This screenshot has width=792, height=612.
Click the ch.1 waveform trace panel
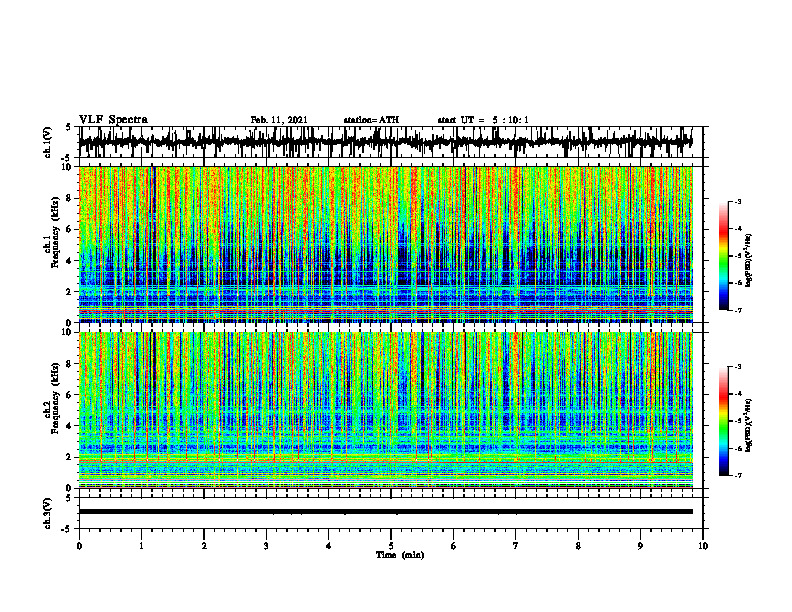pos(390,142)
